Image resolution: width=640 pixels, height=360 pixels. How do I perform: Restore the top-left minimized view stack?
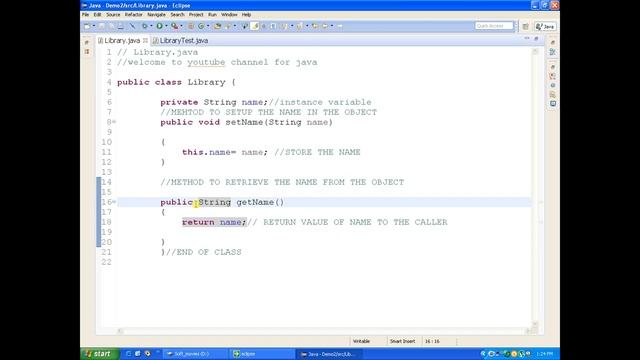pos(87,42)
